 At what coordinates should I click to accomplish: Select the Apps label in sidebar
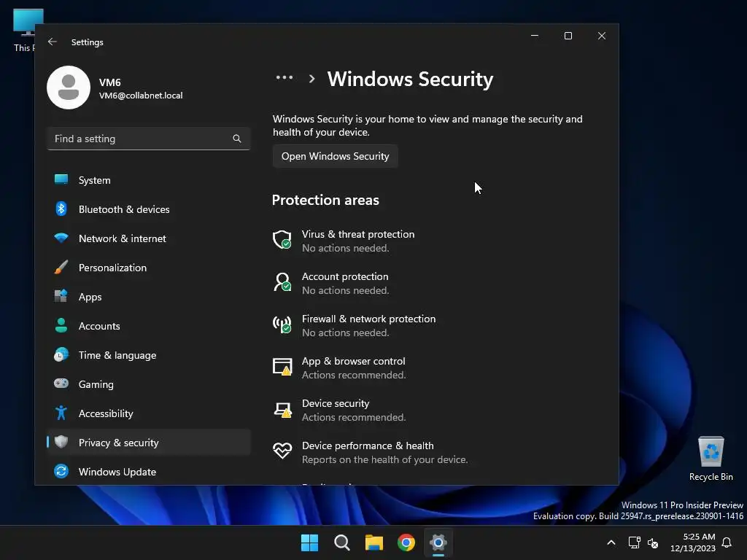click(x=90, y=297)
